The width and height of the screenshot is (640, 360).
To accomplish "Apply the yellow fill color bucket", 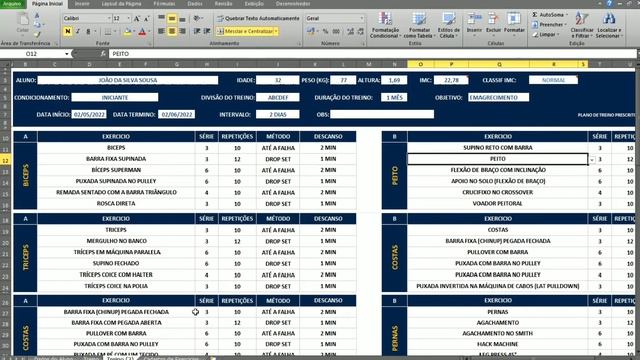I will (x=127, y=31).
